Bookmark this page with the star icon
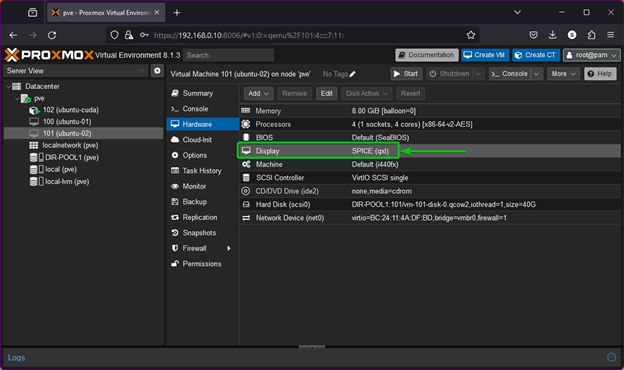 (x=471, y=35)
